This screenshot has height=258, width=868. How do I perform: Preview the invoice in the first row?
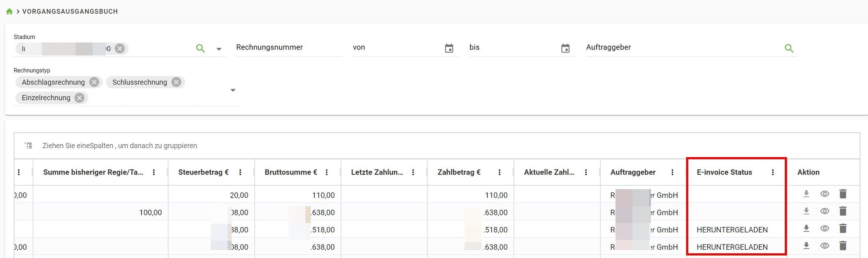[825, 194]
